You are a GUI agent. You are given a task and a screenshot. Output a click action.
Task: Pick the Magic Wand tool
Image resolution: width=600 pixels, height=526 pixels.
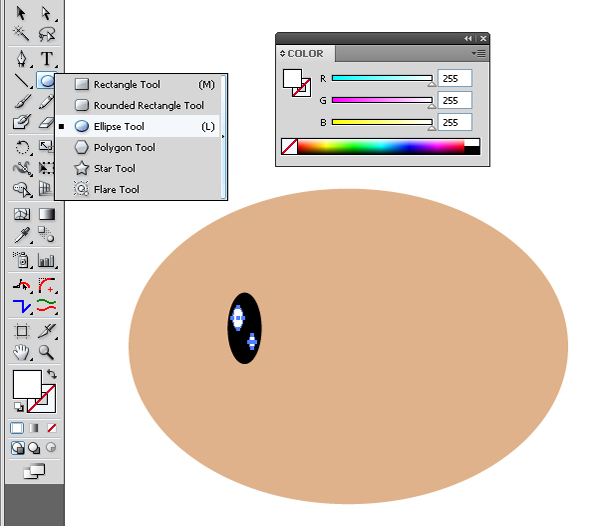pyautogui.click(x=21, y=34)
